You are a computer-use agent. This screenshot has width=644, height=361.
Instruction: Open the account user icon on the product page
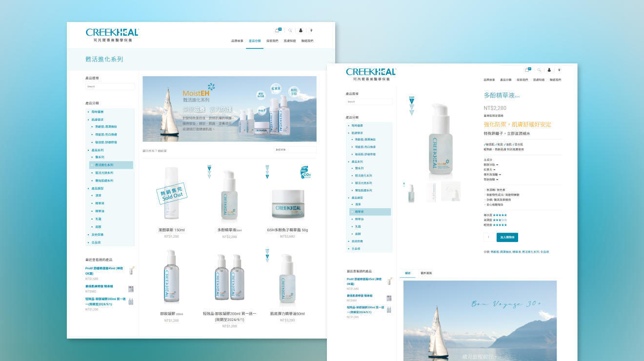(549, 70)
